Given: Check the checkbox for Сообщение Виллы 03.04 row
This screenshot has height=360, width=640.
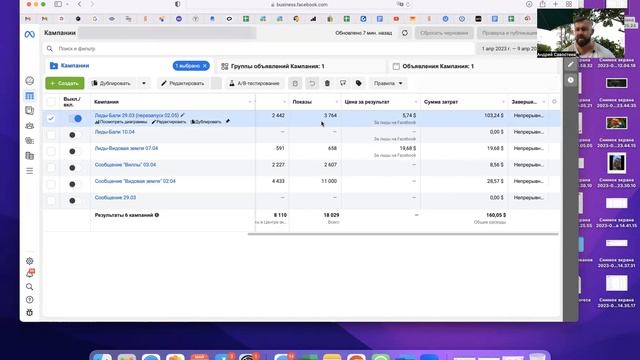Looking at the screenshot, I should click(51, 168).
